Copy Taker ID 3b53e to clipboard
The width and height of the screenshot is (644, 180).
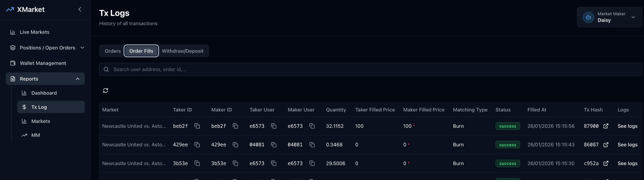197,163
